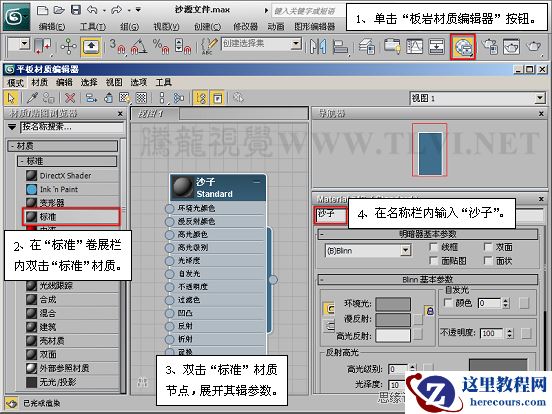Open the 材质 menu in material editor
552x414 pixels.
coord(39,82)
